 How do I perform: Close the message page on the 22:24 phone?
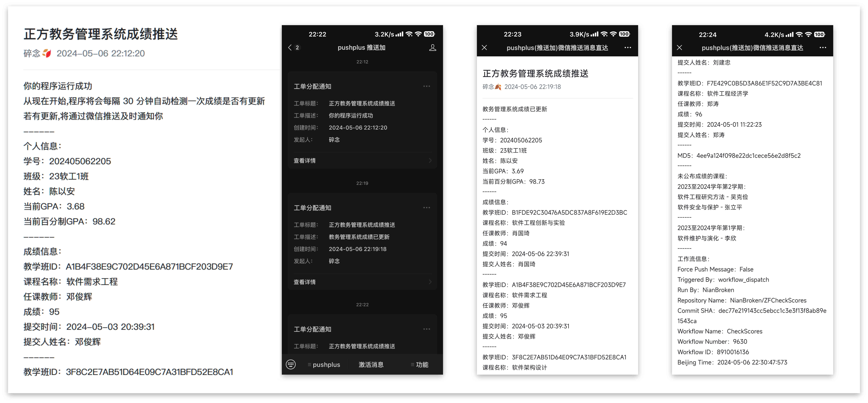tap(680, 48)
